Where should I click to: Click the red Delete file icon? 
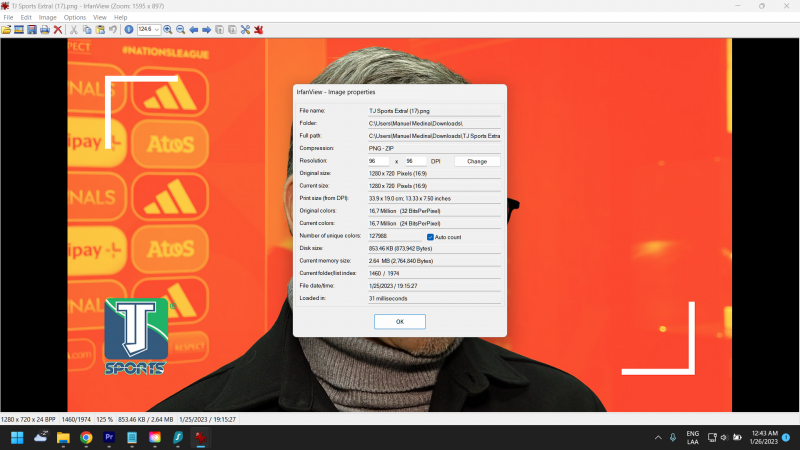[58, 30]
